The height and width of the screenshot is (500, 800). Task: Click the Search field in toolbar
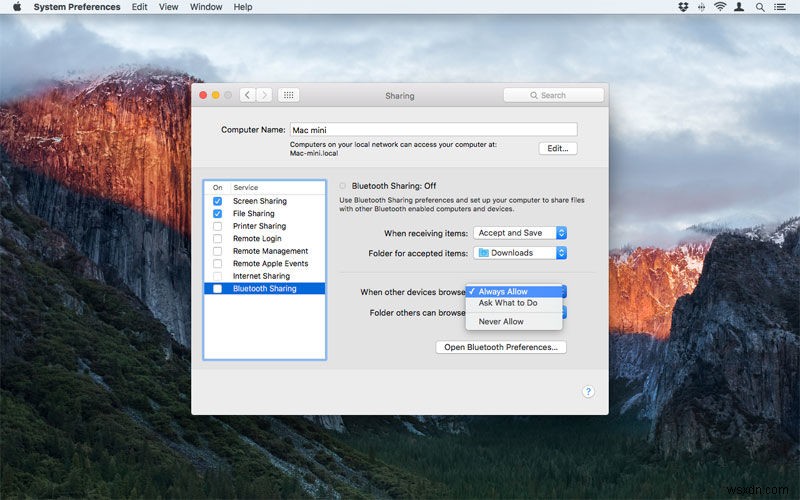[553, 95]
